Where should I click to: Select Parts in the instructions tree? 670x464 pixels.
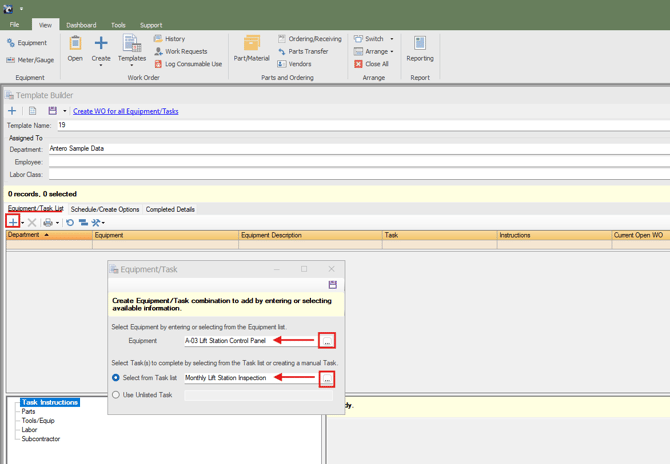[29, 411]
